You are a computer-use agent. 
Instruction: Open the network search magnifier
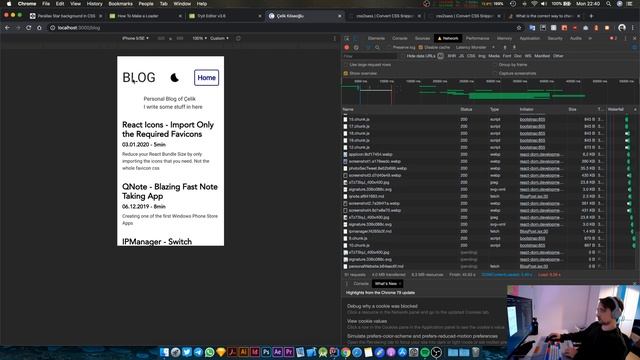pyautogui.click(x=377, y=47)
